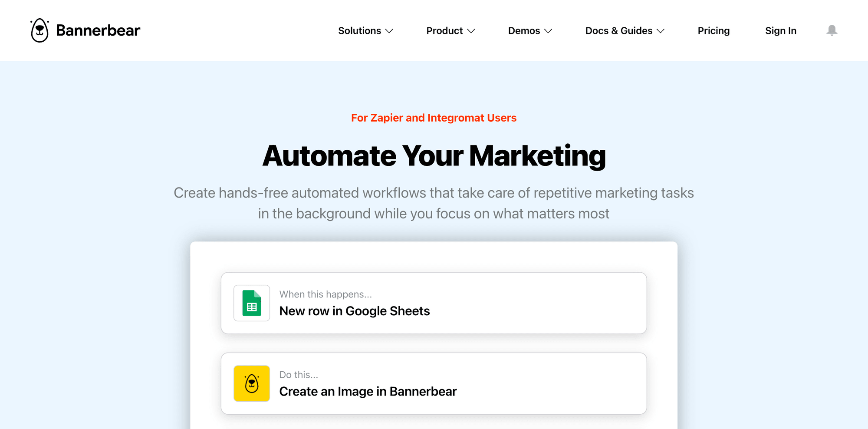This screenshot has width=868, height=429.
Task: Expand the Docs & Guides chevron
Action: tap(661, 31)
